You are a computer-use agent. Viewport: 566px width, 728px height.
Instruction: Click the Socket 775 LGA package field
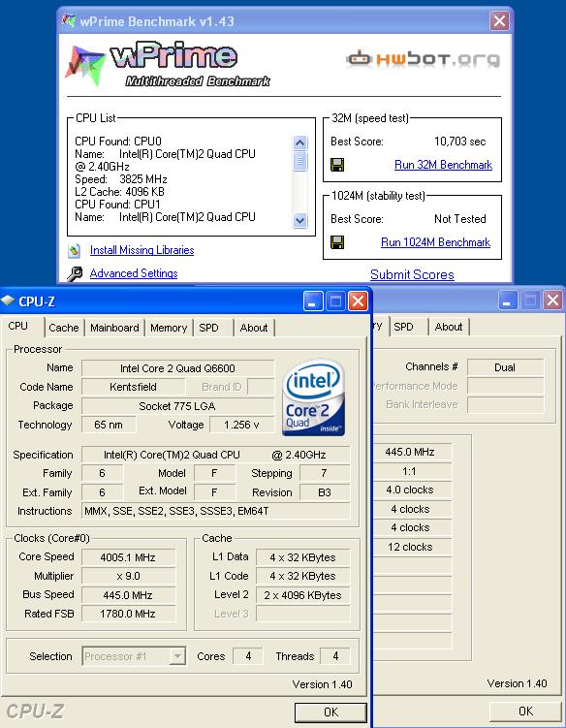click(177, 406)
